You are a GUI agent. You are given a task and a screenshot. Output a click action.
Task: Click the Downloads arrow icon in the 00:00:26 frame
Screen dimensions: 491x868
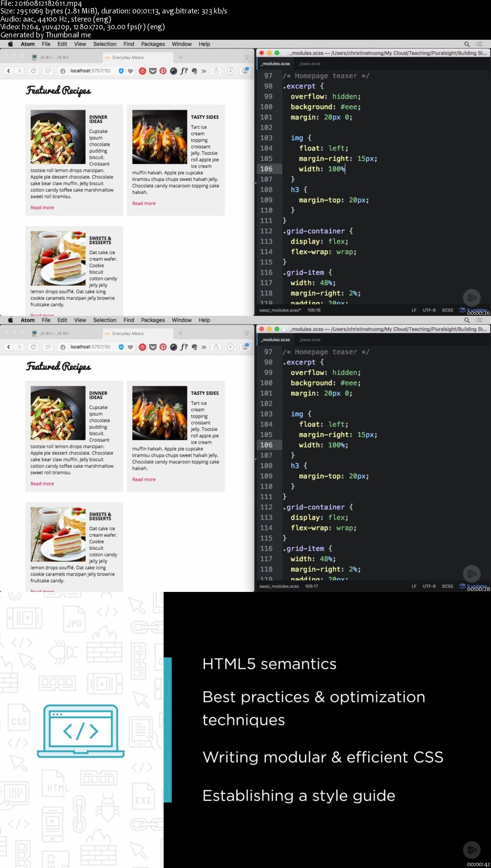click(x=231, y=71)
